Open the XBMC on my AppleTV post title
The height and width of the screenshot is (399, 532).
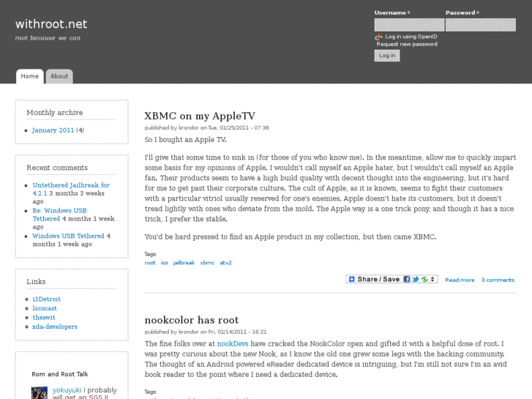(x=200, y=116)
